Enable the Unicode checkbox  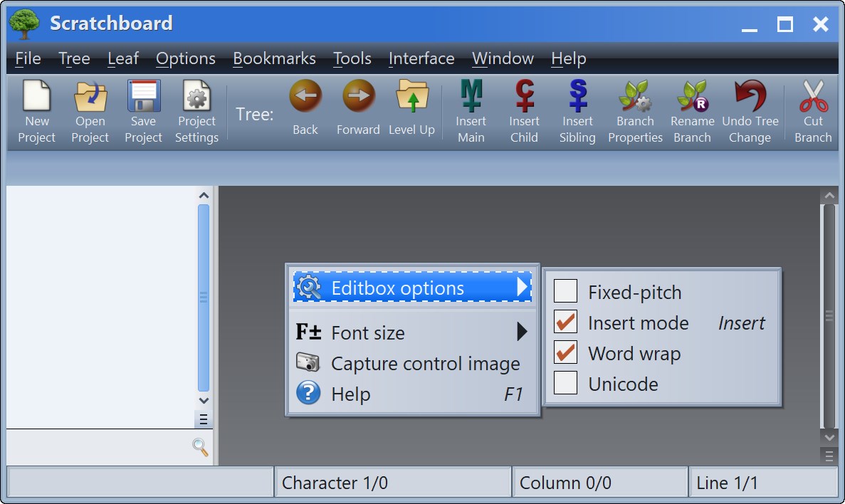[x=565, y=383]
